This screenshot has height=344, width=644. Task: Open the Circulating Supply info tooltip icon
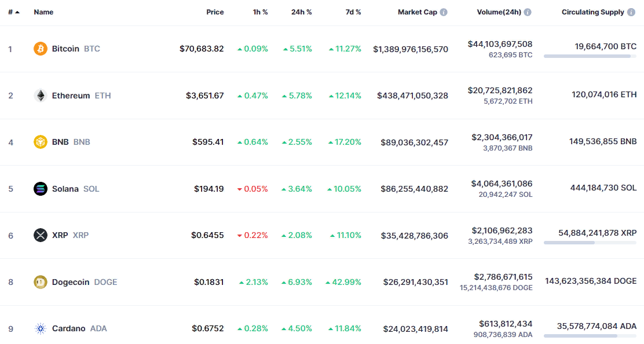(631, 12)
